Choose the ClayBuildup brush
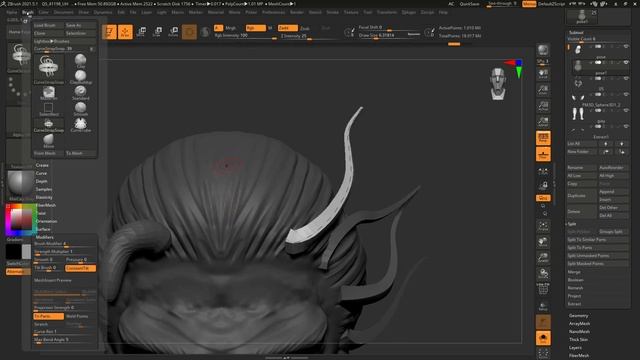Image resolution: width=640 pixels, height=360 pixels. tap(80, 77)
